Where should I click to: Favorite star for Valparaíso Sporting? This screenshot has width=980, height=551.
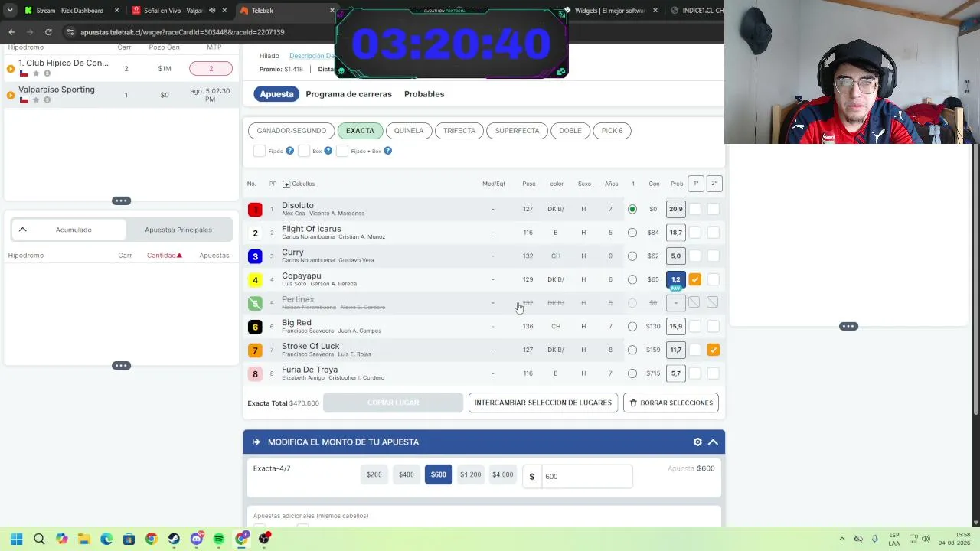tap(35, 99)
